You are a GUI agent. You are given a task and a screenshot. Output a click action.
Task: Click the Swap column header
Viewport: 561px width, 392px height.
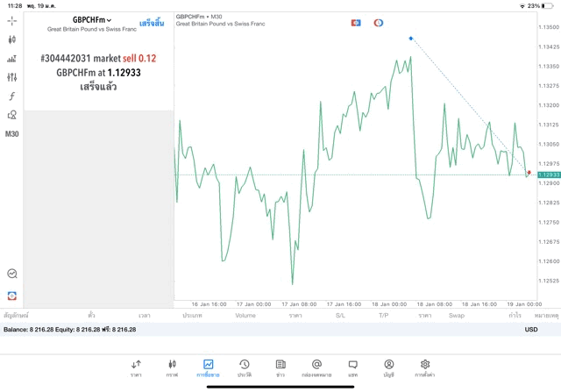[457, 316]
